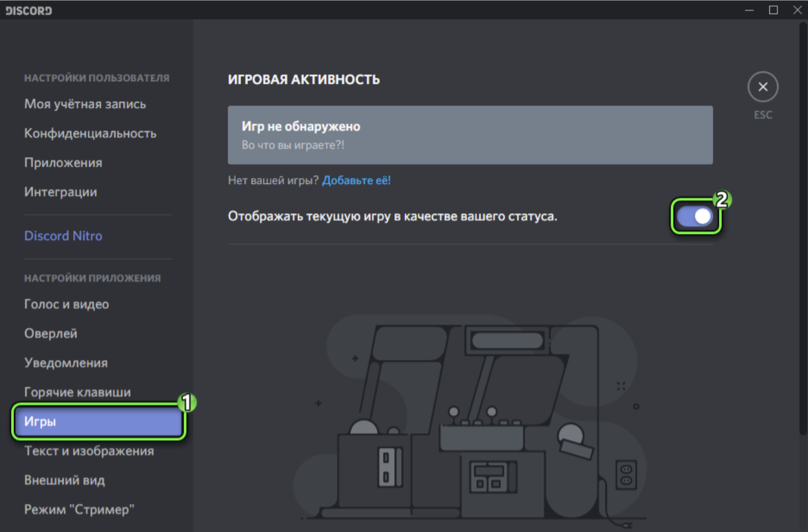
Task: Open Текст и изображения settings
Action: click(x=89, y=451)
